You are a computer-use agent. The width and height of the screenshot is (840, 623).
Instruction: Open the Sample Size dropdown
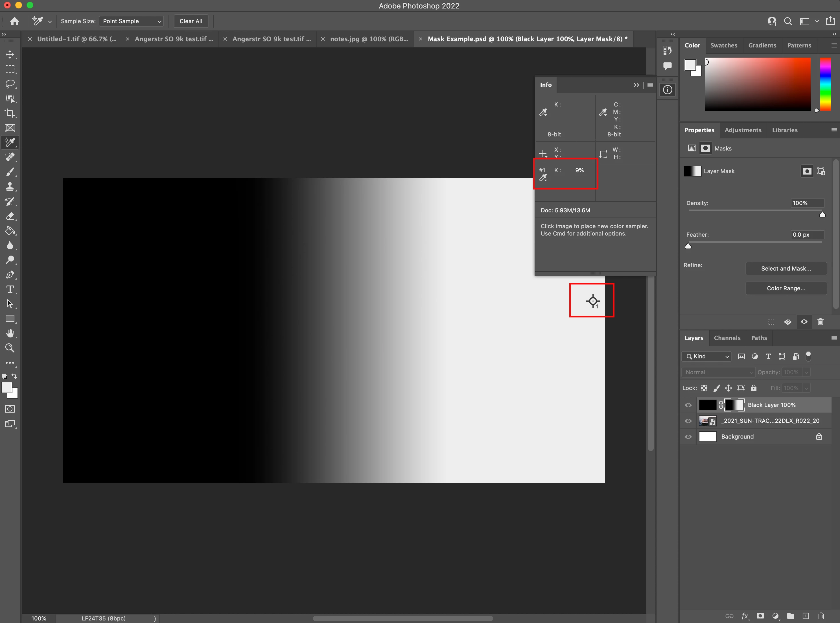pos(131,21)
